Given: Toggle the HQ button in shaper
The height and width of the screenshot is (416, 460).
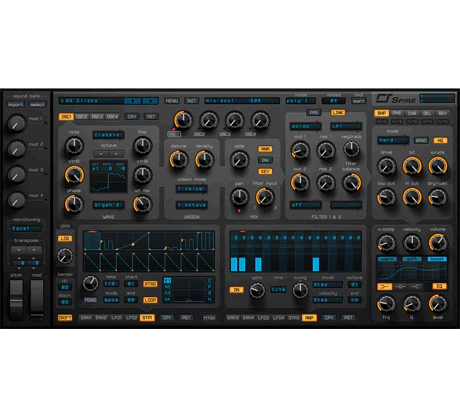Looking at the screenshot, I should [x=440, y=141].
